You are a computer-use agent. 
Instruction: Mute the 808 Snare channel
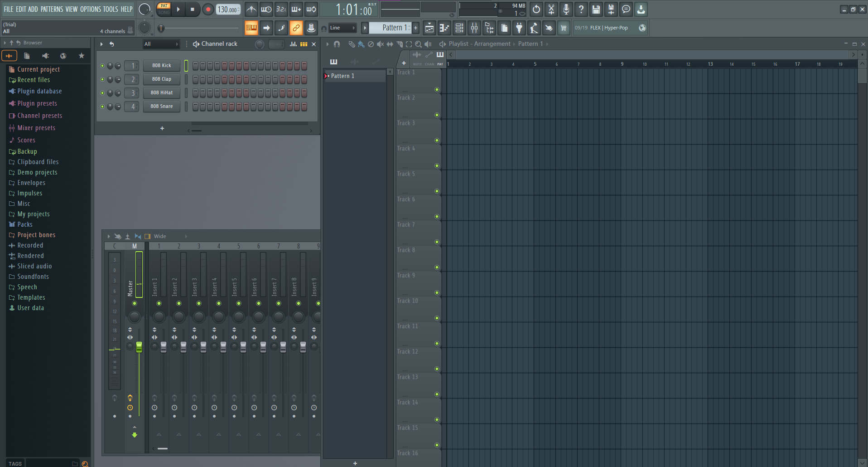102,107
